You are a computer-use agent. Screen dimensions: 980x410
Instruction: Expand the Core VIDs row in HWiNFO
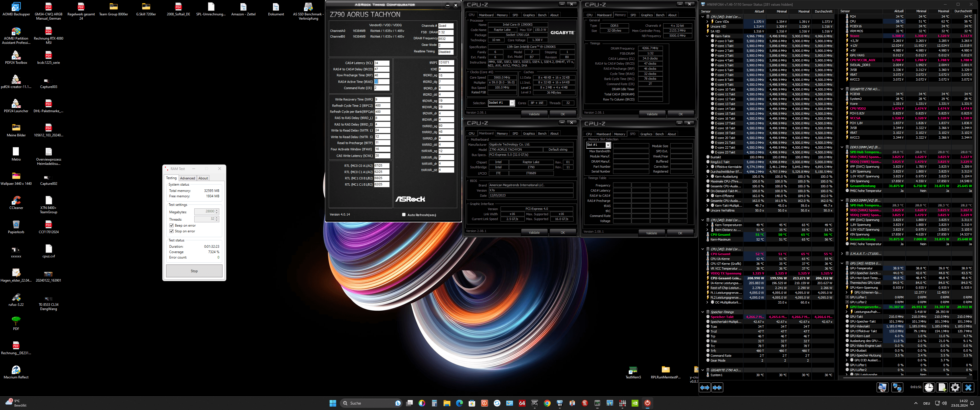(708, 22)
